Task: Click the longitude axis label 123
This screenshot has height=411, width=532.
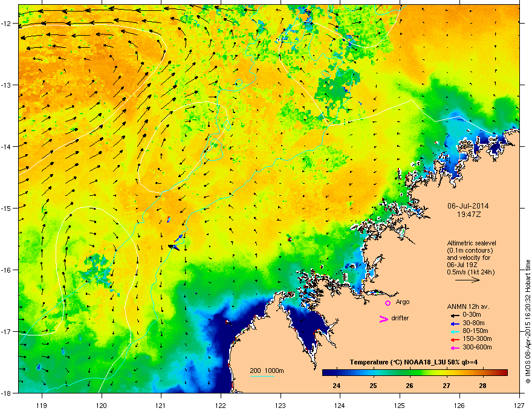Action: tap(281, 405)
